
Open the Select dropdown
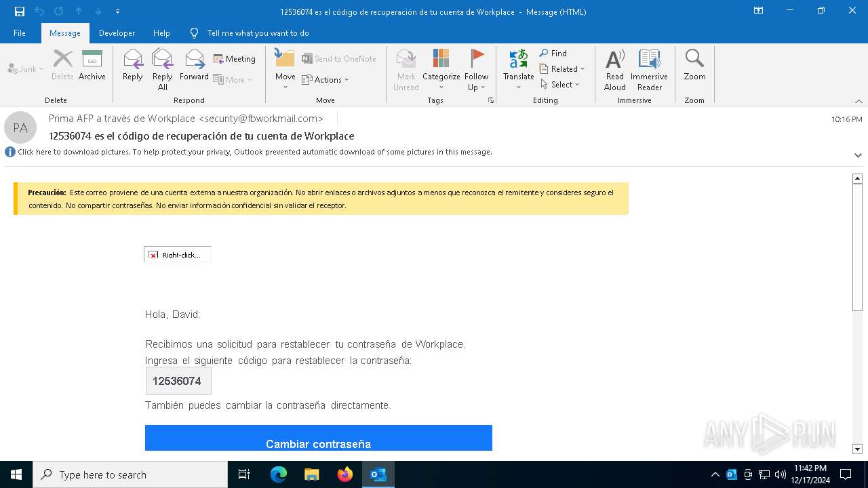click(560, 84)
